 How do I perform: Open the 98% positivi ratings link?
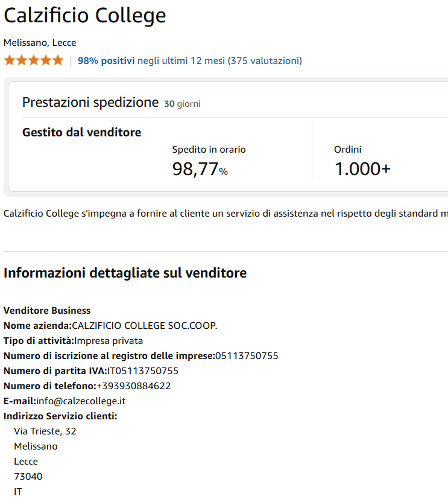(x=106, y=60)
